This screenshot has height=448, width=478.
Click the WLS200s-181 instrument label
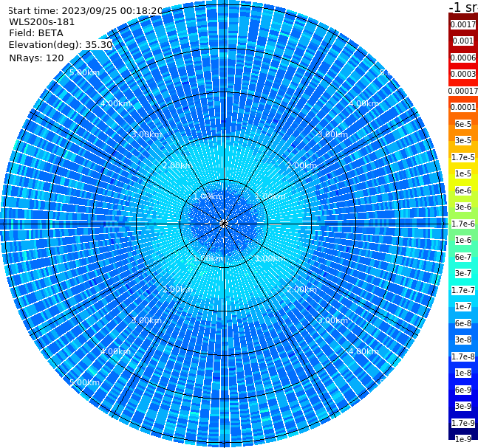pyautogui.click(x=42, y=22)
